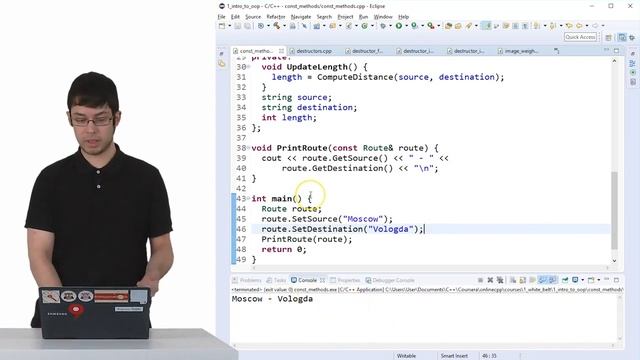Open the Build hammer dropdown arrow
The height and width of the screenshot is (360, 640).
(284, 26)
